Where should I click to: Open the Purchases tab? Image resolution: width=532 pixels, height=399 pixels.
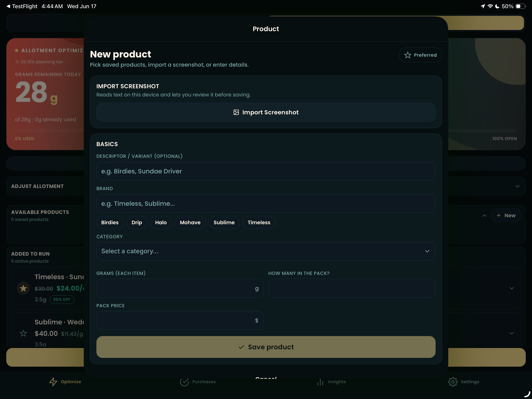pos(198,382)
